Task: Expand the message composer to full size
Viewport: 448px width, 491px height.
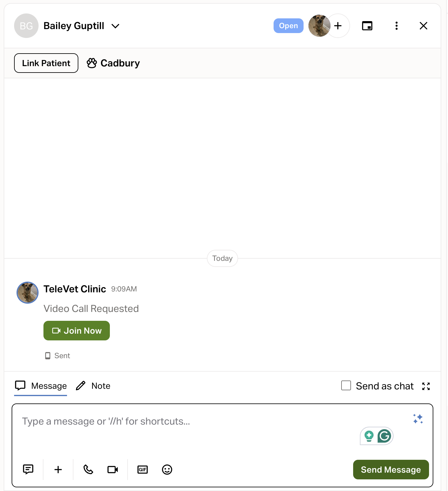Action: [x=426, y=386]
